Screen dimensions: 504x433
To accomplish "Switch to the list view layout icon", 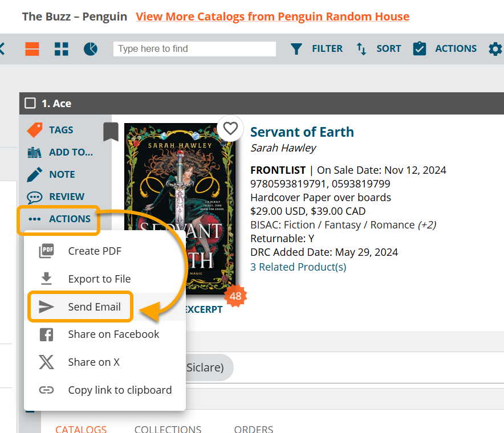I will [32, 49].
